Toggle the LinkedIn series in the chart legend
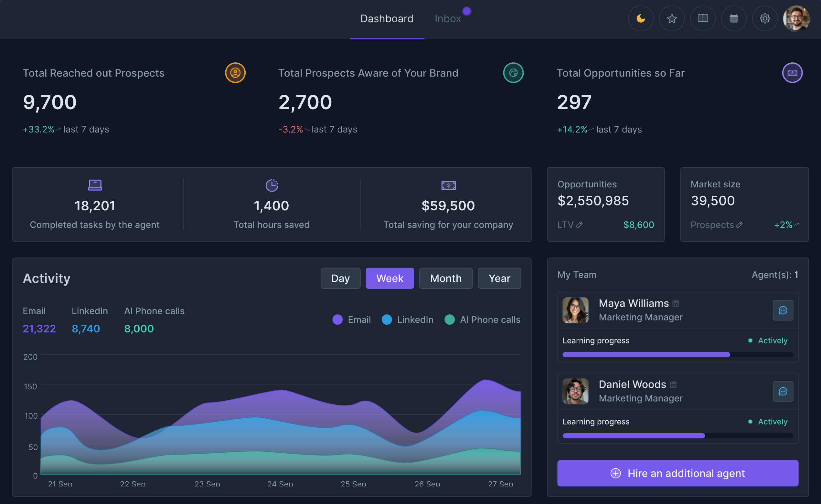The width and height of the screenshot is (821, 504). click(407, 319)
